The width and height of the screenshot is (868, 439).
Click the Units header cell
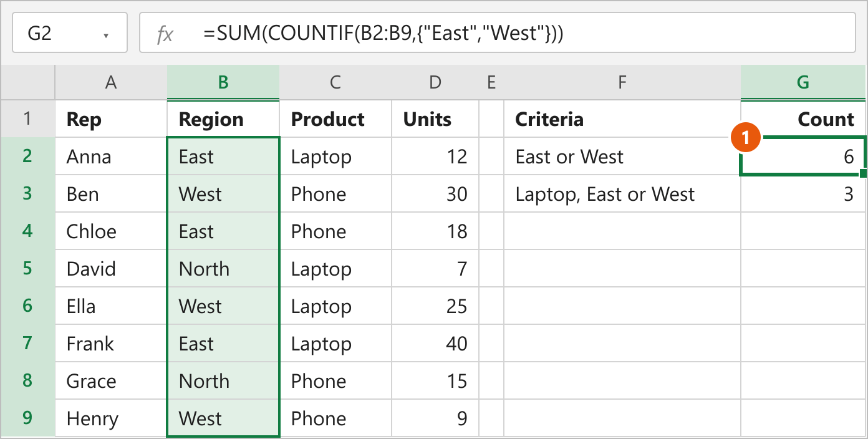click(435, 118)
